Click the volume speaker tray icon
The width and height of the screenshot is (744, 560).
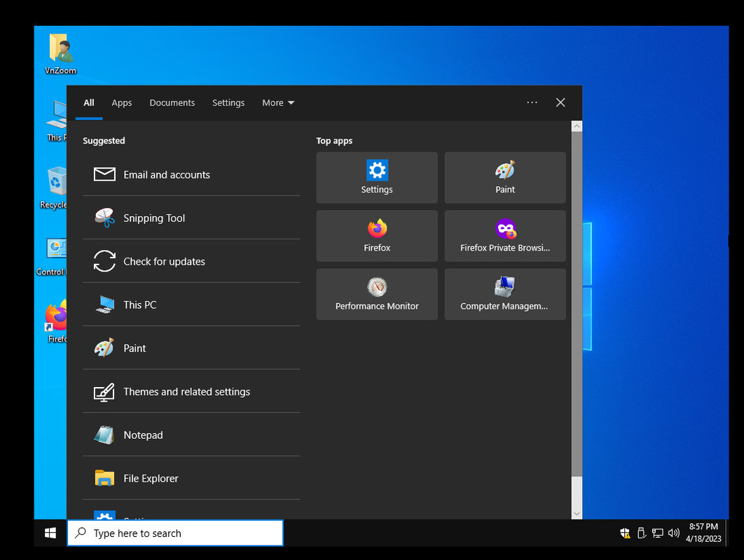673,533
